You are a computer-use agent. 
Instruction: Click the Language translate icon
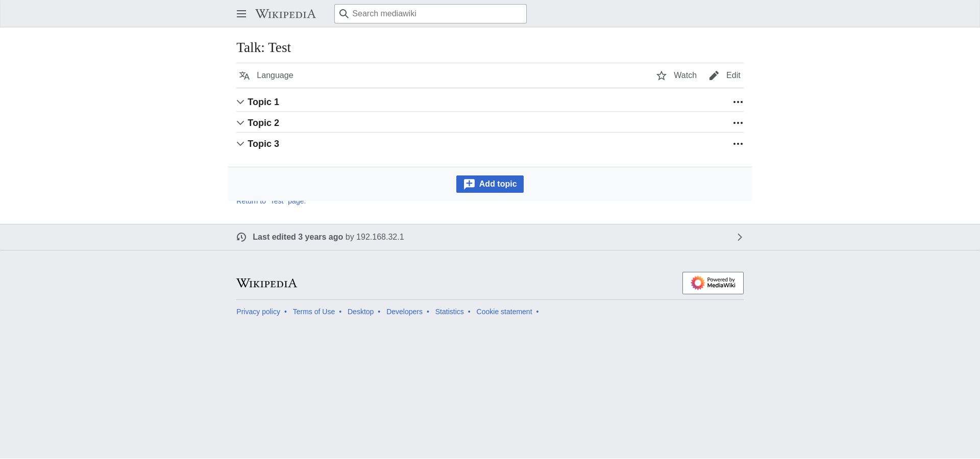pos(244,75)
